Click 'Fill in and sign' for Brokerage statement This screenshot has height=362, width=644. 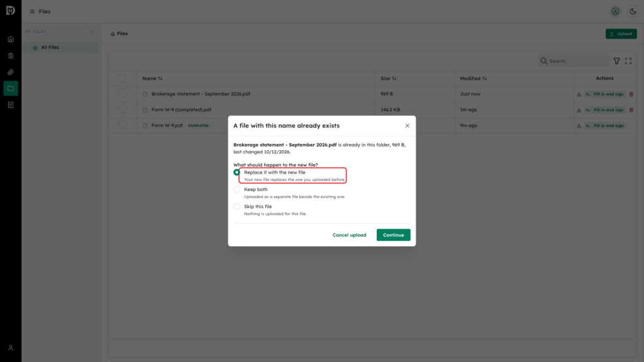(604, 94)
